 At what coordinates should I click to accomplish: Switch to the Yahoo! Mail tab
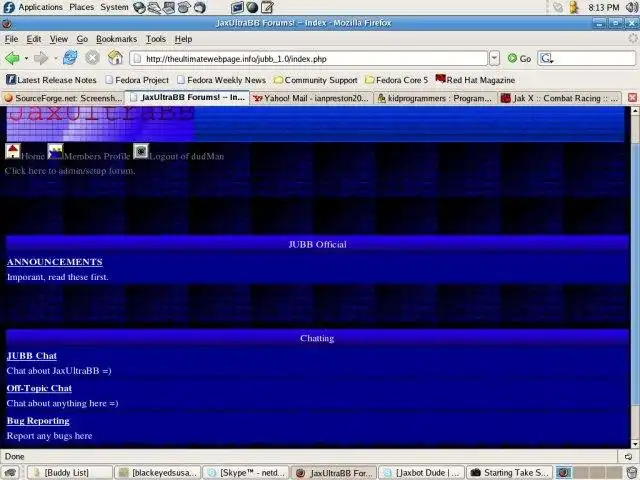[x=311, y=98]
